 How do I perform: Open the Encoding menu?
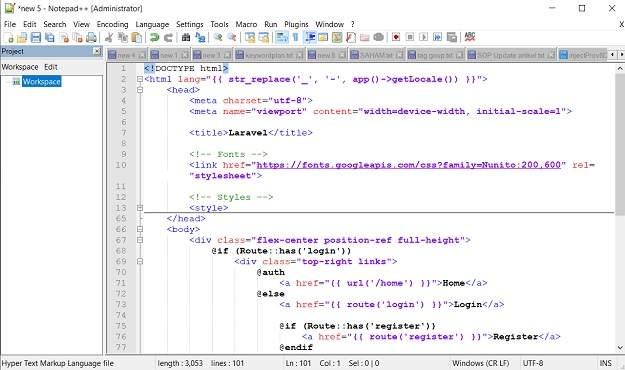tap(112, 24)
